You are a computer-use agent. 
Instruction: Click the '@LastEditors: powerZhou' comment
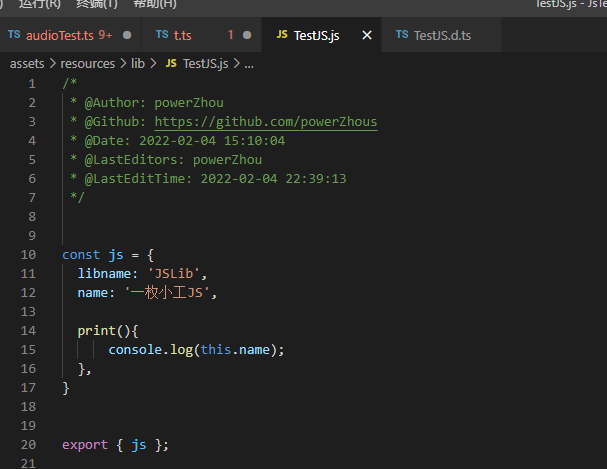(x=173, y=160)
